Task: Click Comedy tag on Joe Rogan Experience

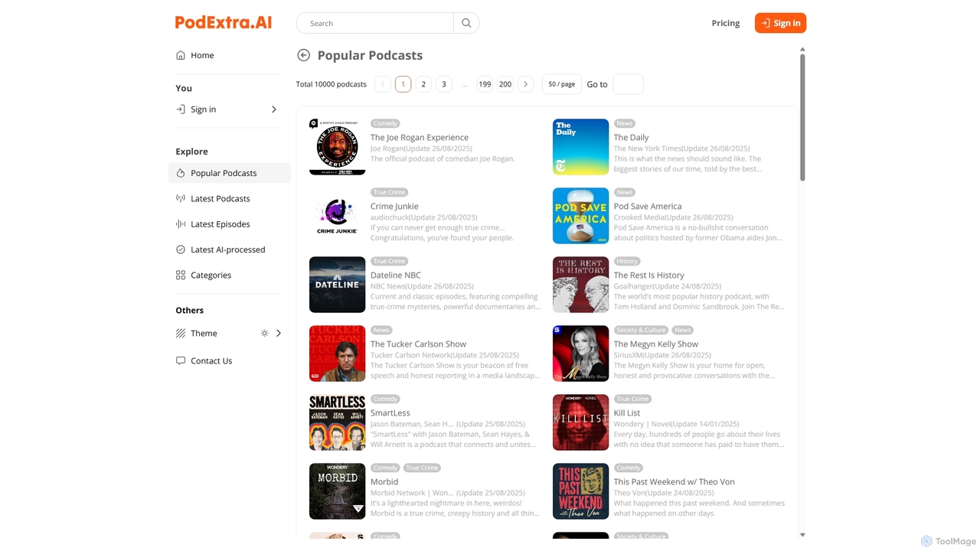Action: pos(385,123)
